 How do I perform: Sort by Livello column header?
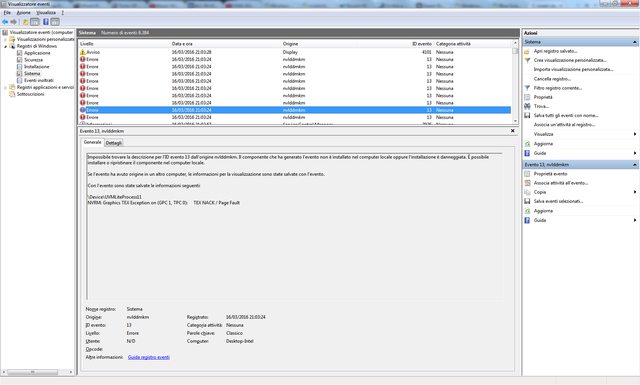click(124, 44)
